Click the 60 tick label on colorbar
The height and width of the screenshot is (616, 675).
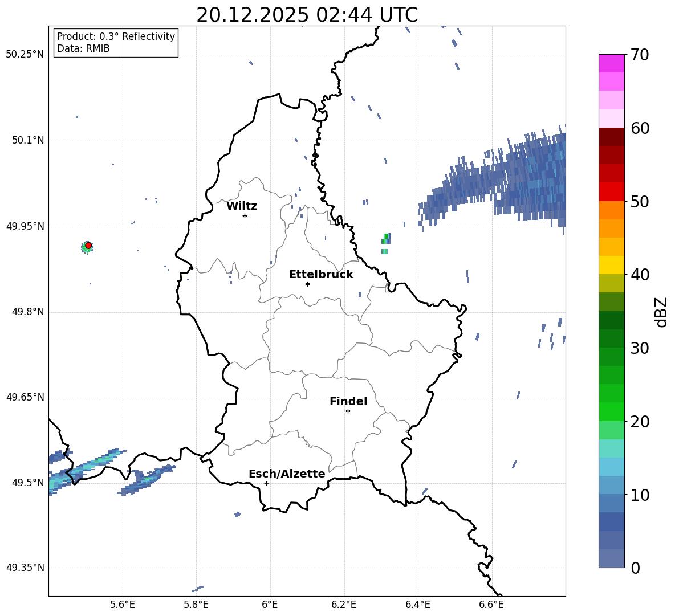640,128
